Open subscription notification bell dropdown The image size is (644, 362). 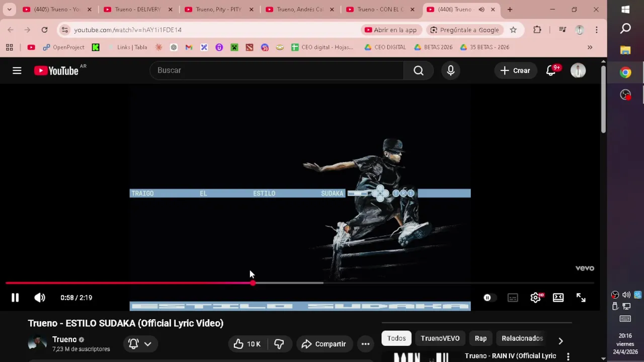[140, 344]
